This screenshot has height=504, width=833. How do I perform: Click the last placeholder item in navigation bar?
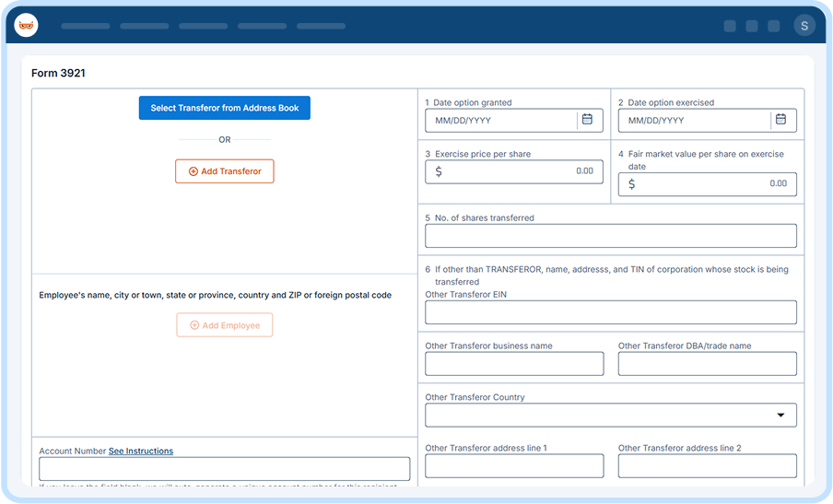click(321, 26)
